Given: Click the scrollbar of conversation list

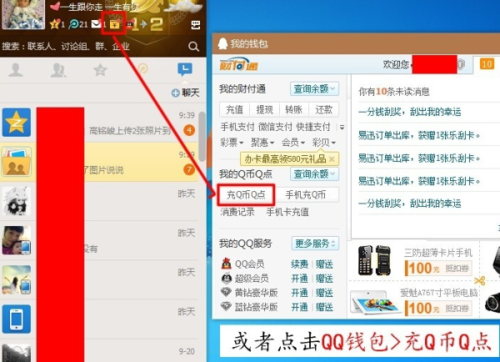Looking at the screenshot, I should tap(202, 137).
